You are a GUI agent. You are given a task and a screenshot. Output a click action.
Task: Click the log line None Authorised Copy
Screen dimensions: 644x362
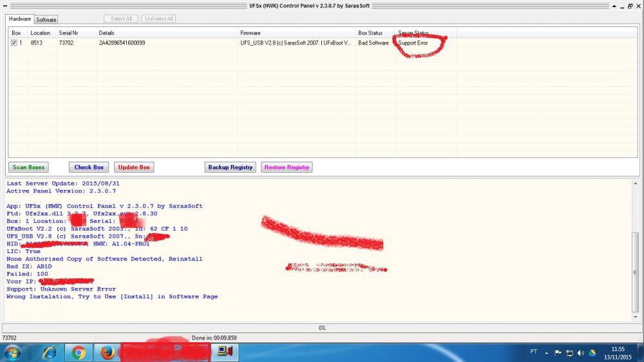coord(104,259)
